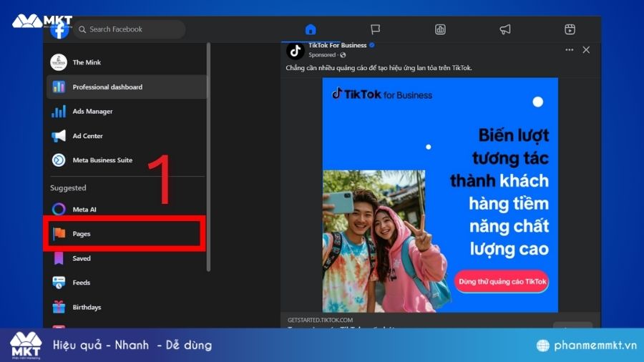Click the Sponsored label on the post
The height and width of the screenshot is (362, 644).
[x=322, y=54]
